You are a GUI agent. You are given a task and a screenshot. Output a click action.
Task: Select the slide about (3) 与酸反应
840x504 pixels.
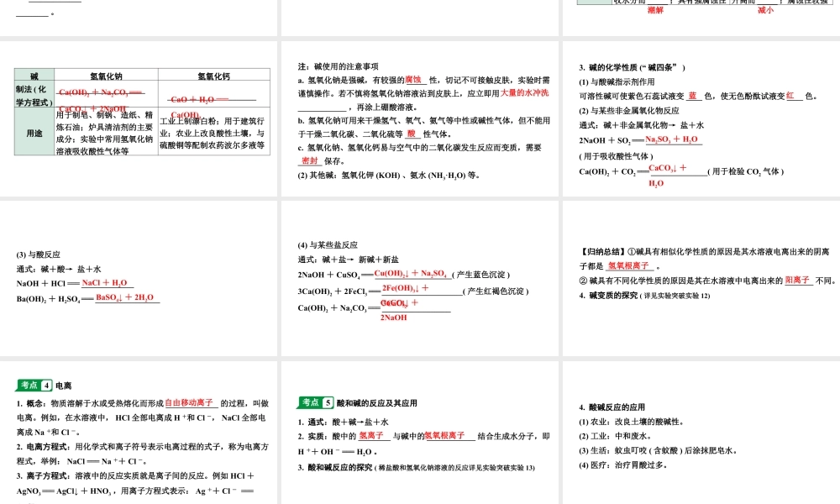[x=139, y=277]
